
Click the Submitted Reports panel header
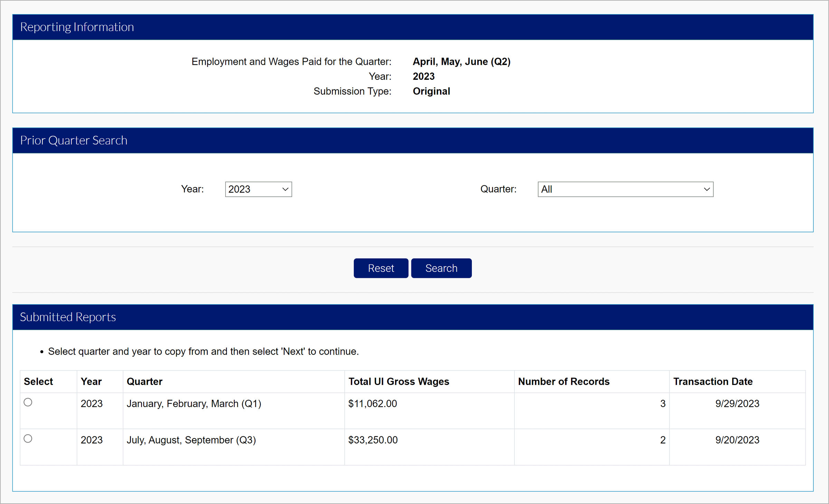(68, 317)
